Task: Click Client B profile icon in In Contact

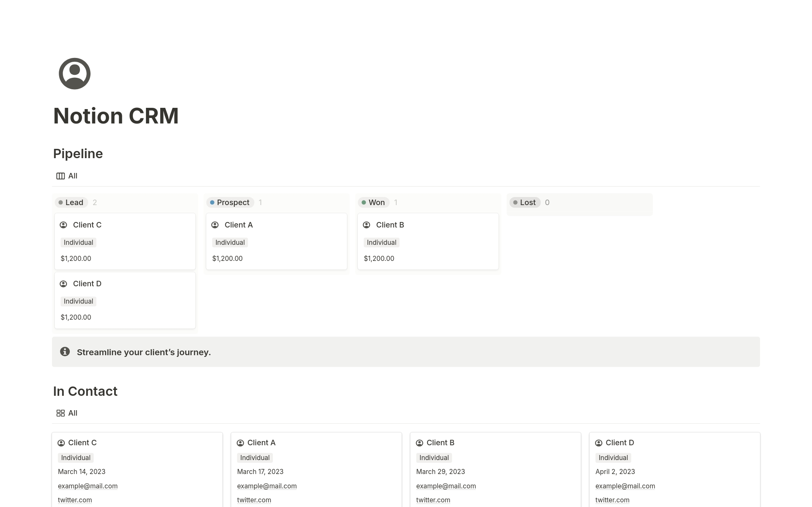Action: click(x=420, y=443)
